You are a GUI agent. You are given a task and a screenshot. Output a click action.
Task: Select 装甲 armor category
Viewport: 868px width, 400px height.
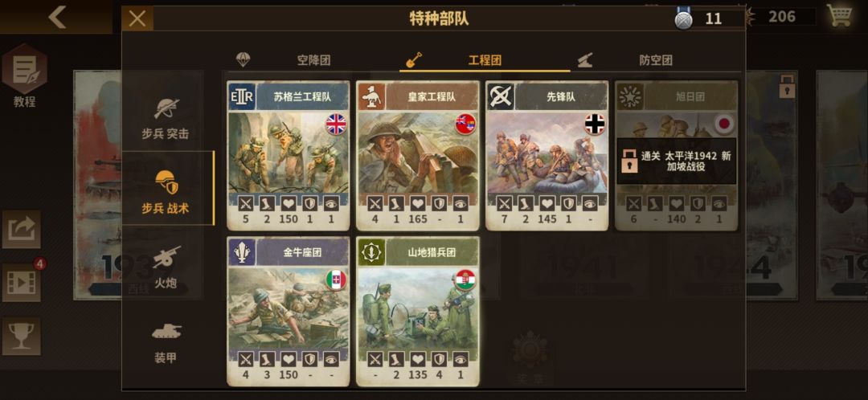point(166,342)
